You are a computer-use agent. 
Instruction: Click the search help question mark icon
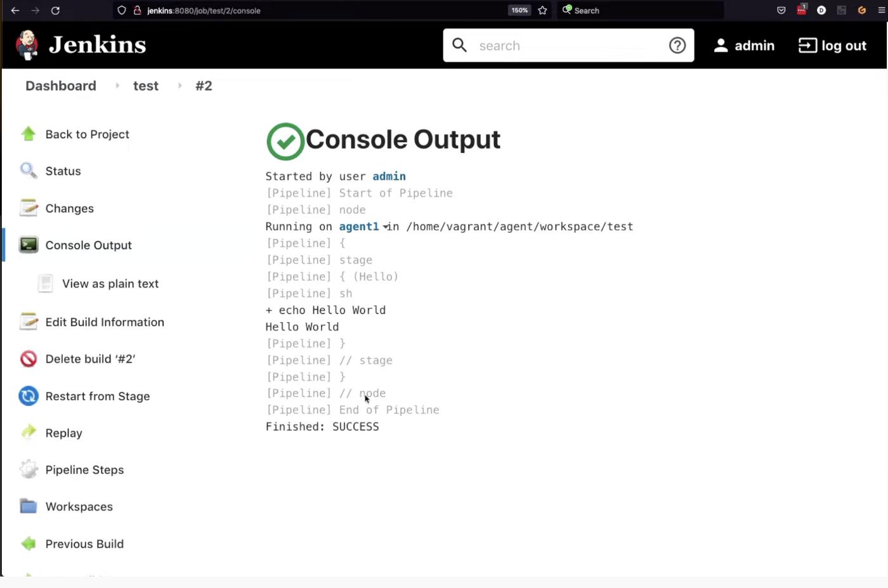click(x=677, y=46)
